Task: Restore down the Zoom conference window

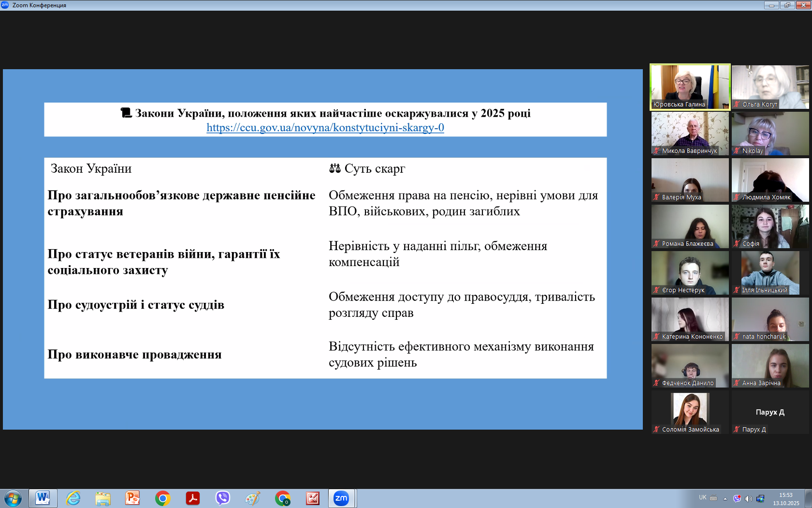Action: click(x=787, y=5)
